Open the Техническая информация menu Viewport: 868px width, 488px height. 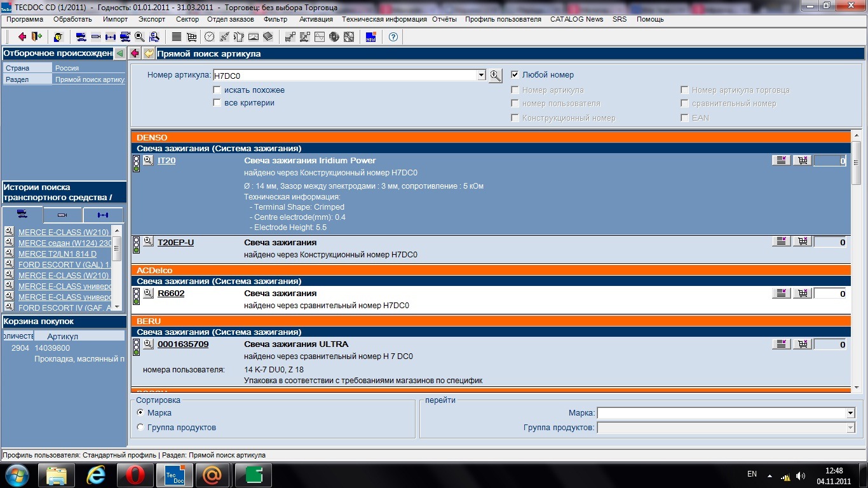[x=384, y=19]
